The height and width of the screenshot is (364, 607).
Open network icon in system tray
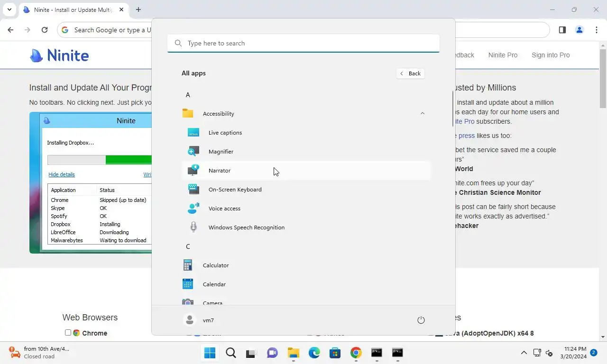pyautogui.click(x=537, y=353)
